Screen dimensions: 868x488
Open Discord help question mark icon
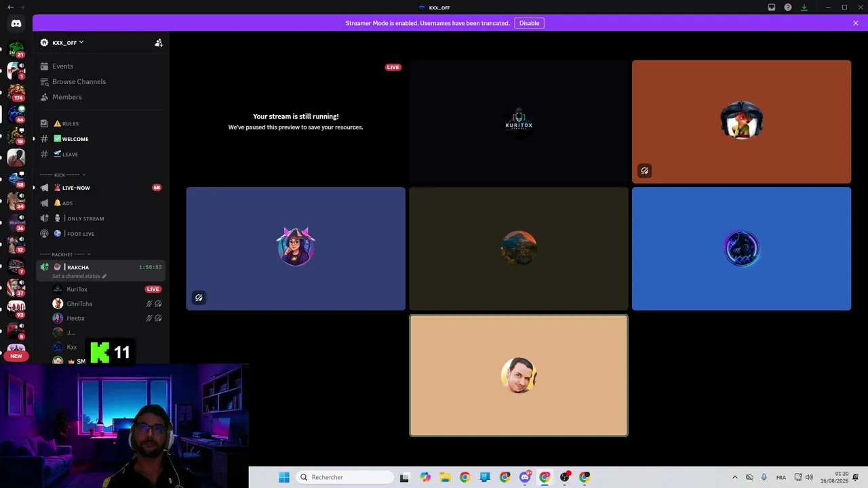788,7
